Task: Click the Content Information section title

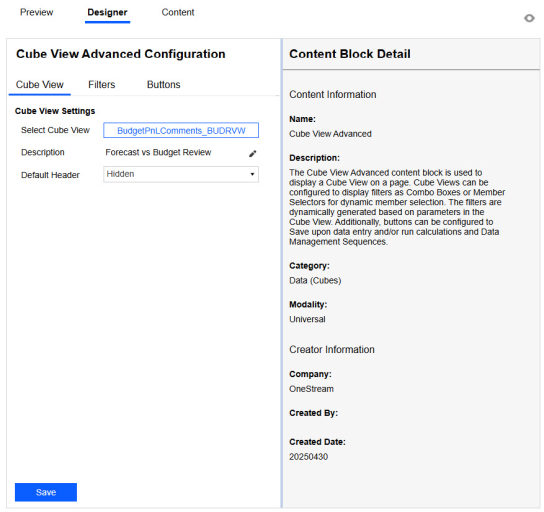Action: (x=333, y=94)
